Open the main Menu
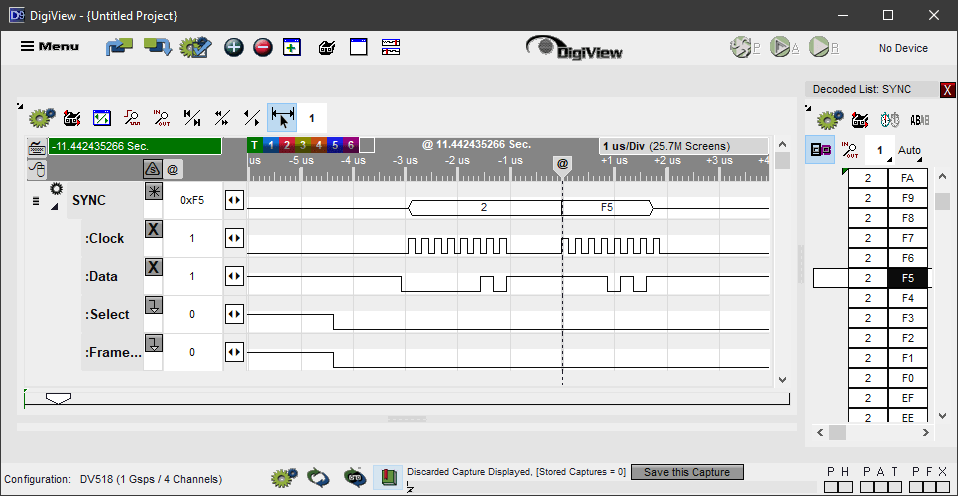The width and height of the screenshot is (958, 496). (50, 47)
